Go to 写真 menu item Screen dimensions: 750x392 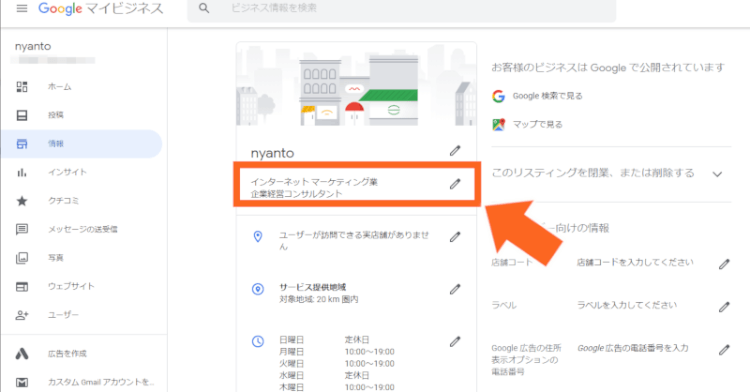coord(55,258)
